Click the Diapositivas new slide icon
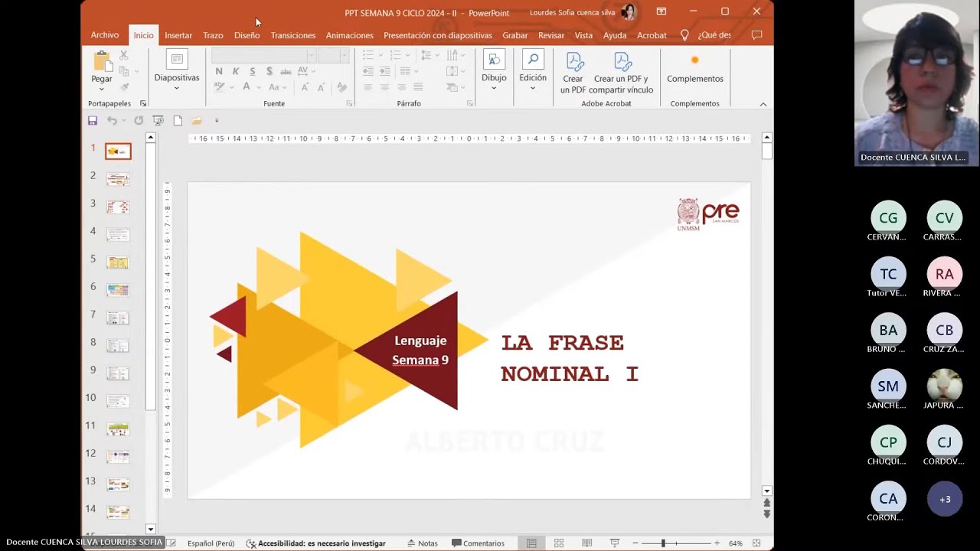Screen dimensions: 980x551 pyautogui.click(x=177, y=60)
